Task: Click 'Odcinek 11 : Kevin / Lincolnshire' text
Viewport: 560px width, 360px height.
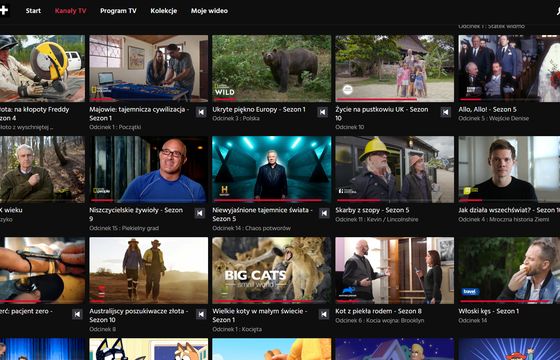Action: coord(376,219)
